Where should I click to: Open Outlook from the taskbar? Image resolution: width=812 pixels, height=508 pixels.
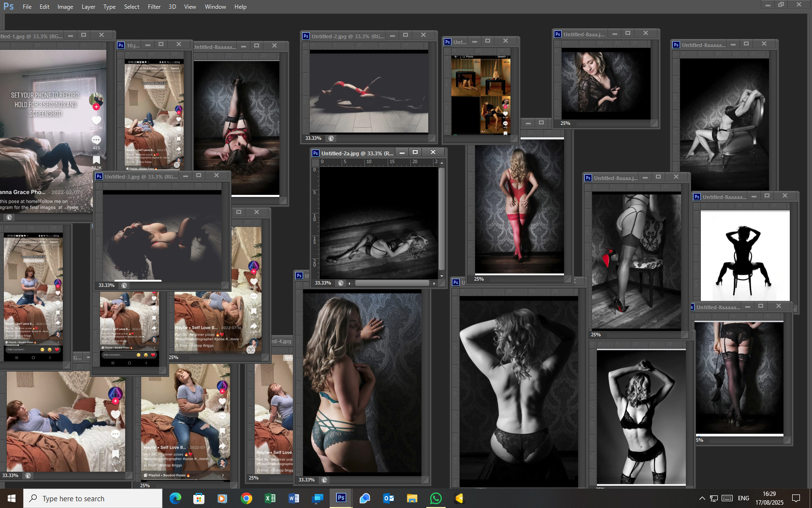pyautogui.click(x=389, y=498)
